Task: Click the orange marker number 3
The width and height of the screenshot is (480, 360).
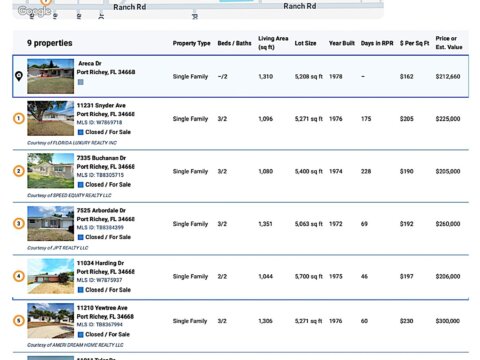Action: (19, 223)
